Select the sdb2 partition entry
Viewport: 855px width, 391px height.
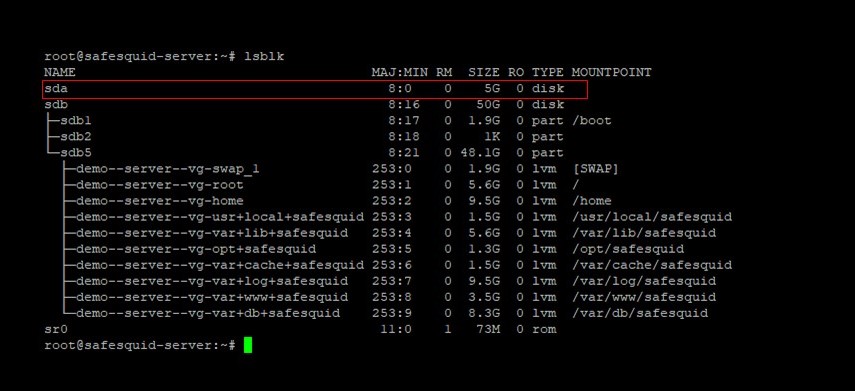(75, 136)
